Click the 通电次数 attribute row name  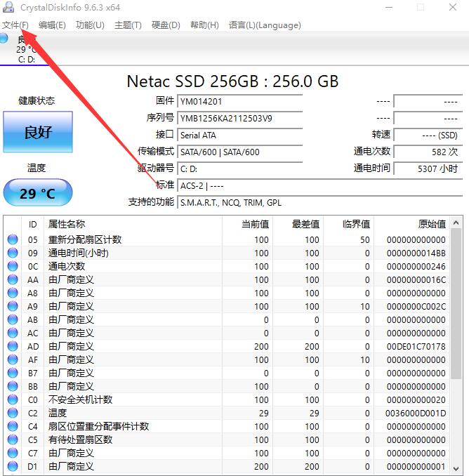[67, 266]
